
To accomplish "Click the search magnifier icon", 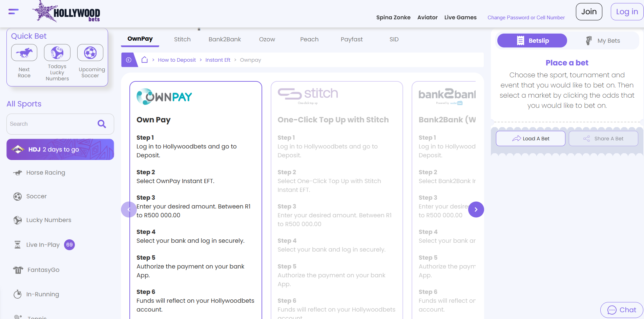I will (102, 124).
